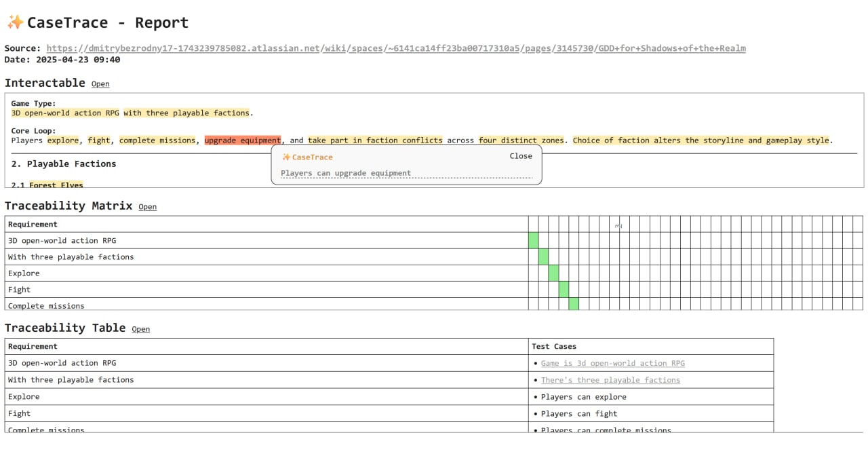Open the Atlassian wiki source URL
This screenshot has width=868, height=456.
[396, 48]
